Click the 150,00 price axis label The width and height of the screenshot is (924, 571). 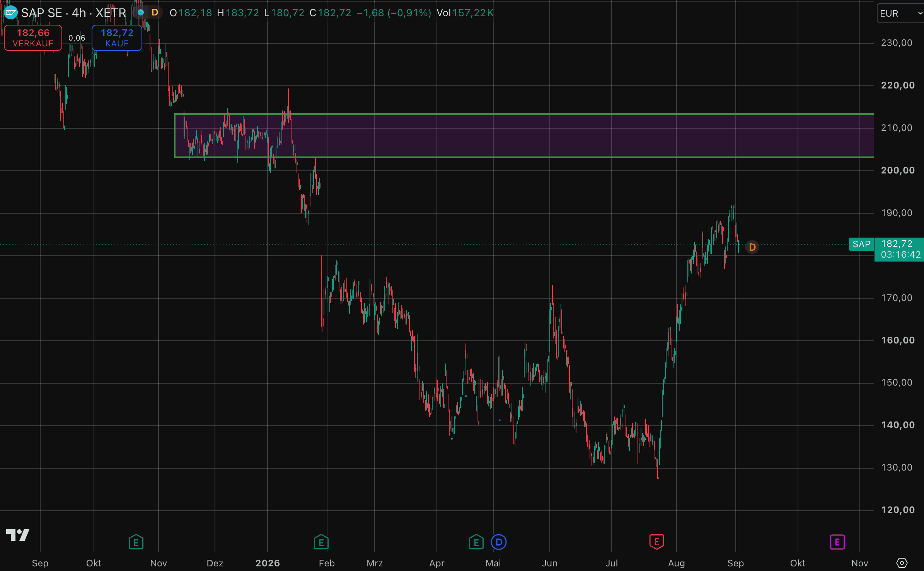pyautogui.click(x=897, y=382)
